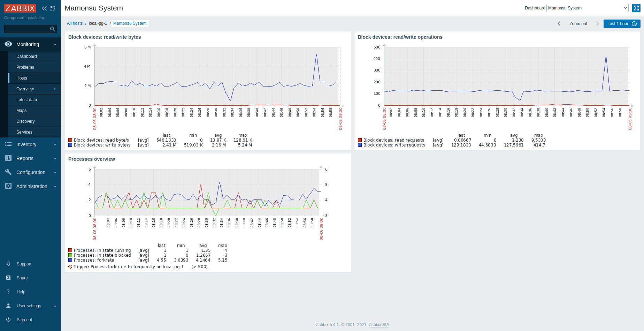Screen dimensions: 644x331
Task: Click the Administration gear icon
Action: pos(8,186)
